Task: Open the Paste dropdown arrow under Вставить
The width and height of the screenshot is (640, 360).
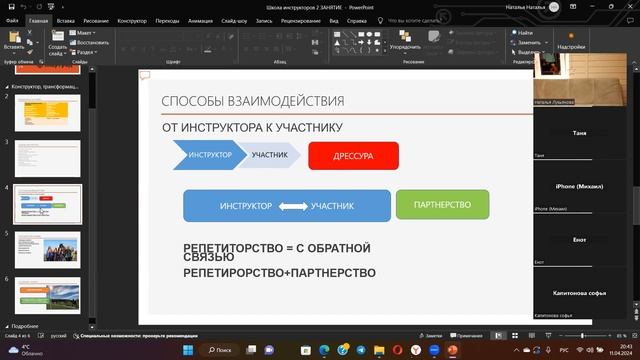Action: (x=14, y=53)
